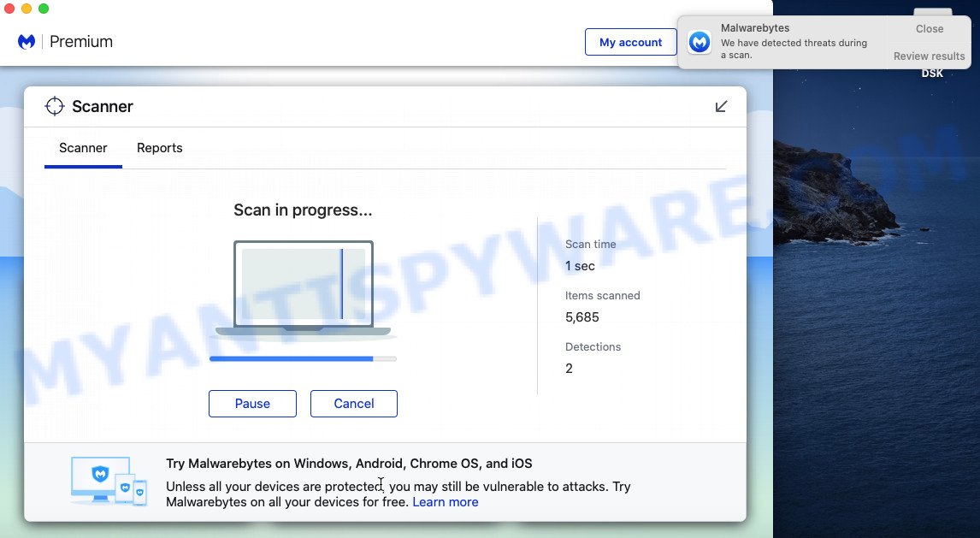Click the Scanner crosshair icon
The width and height of the screenshot is (980, 538).
pyautogui.click(x=55, y=106)
